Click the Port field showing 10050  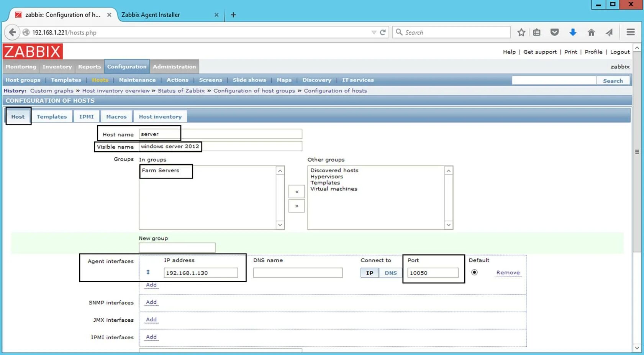433,273
